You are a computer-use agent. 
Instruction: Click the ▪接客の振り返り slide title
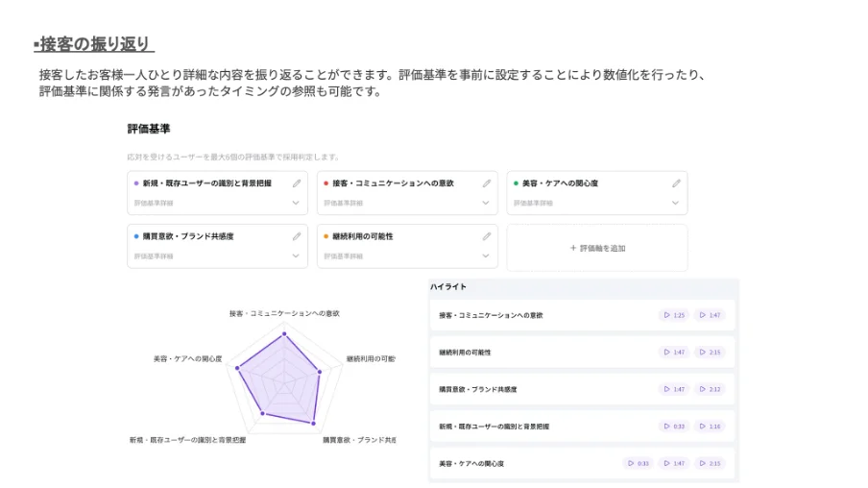[x=94, y=44]
